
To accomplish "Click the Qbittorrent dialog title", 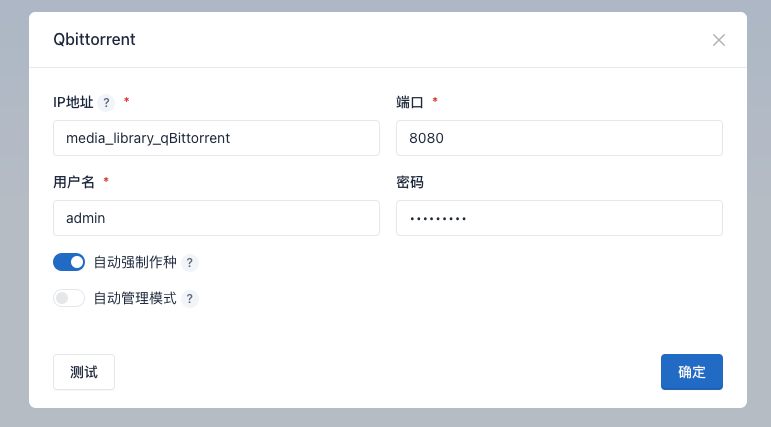I will pos(94,40).
